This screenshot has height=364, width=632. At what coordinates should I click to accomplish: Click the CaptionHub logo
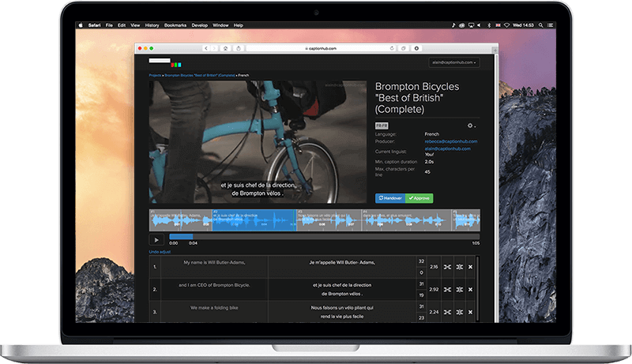pos(165,62)
